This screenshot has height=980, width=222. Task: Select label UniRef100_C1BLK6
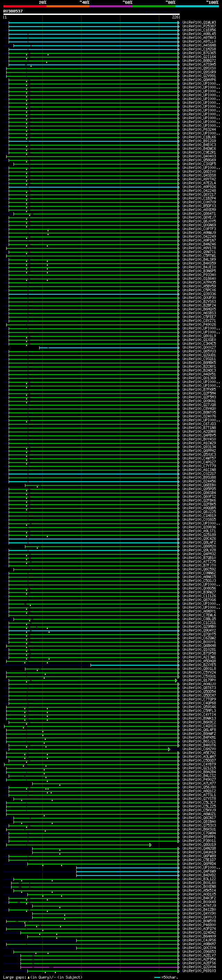(x=199, y=137)
